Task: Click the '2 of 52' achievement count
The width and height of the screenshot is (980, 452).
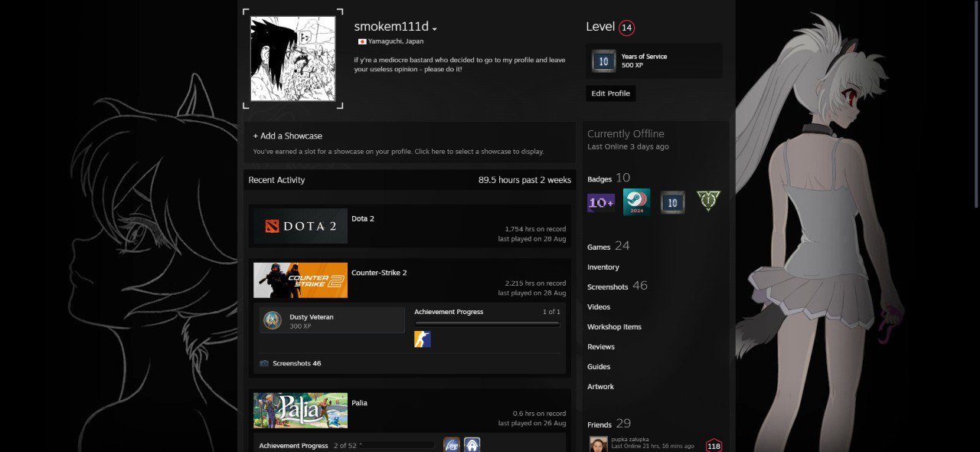Action: coord(344,445)
